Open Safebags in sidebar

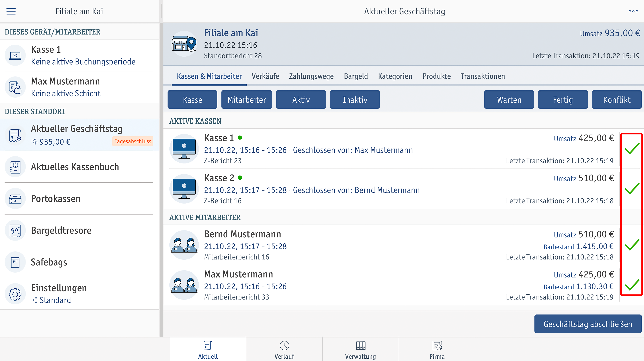80,262
